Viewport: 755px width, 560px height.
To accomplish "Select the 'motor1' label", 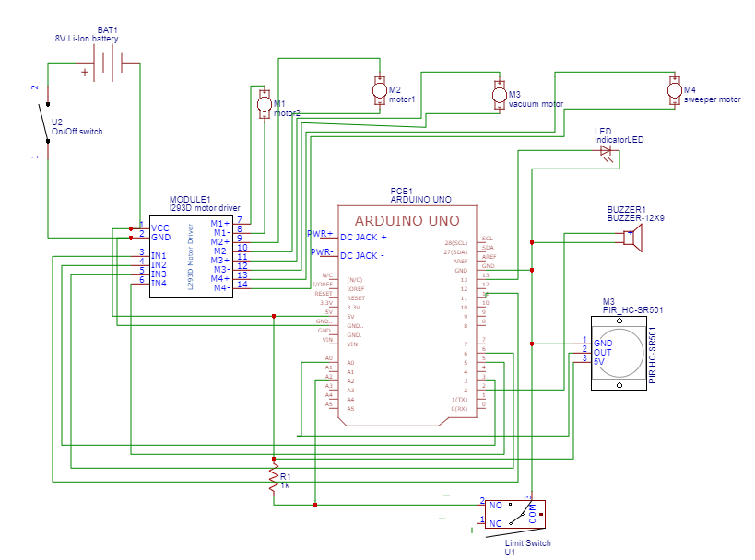I will (402, 99).
